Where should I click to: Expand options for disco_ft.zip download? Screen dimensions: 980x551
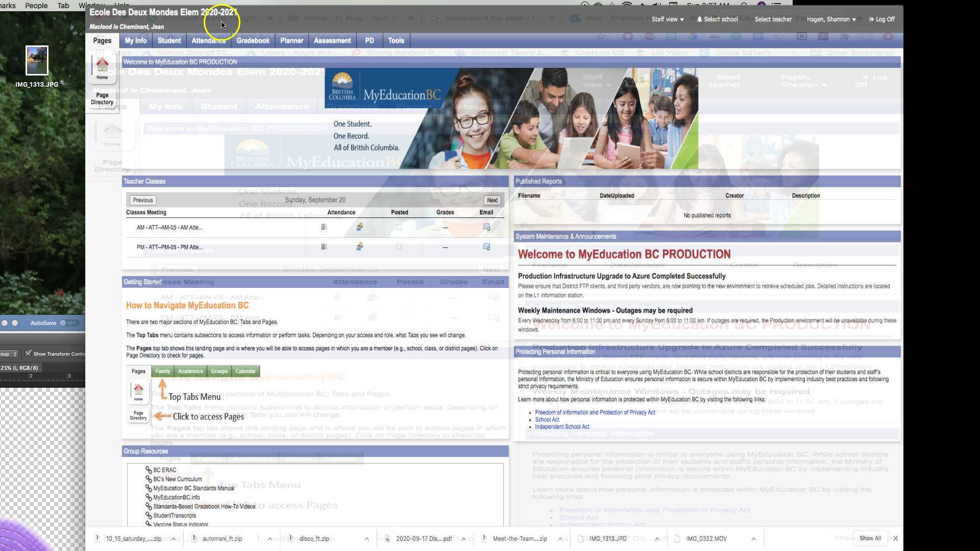pyautogui.click(x=366, y=539)
